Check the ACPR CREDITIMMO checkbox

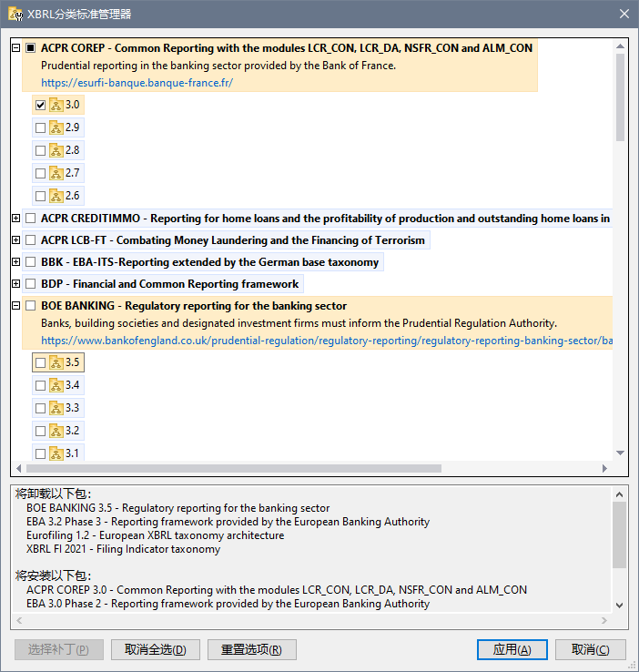click(x=30, y=219)
